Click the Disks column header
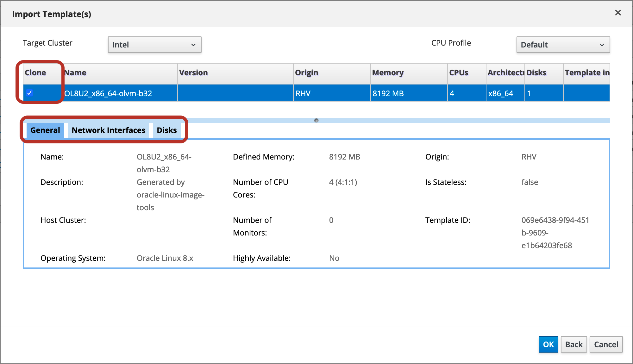 point(536,73)
